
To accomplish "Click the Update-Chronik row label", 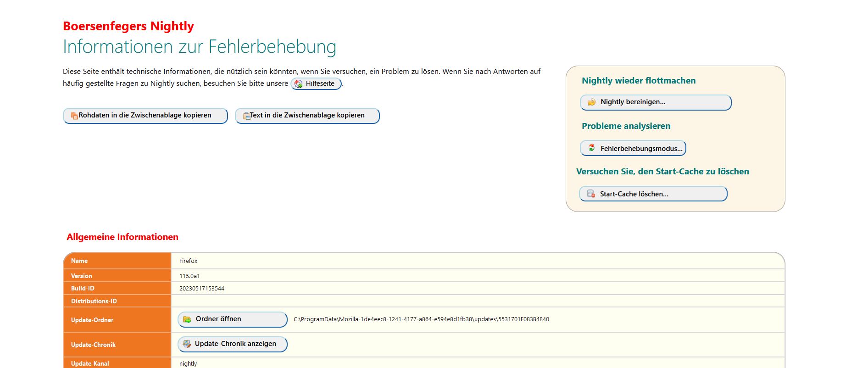I will [x=93, y=345].
